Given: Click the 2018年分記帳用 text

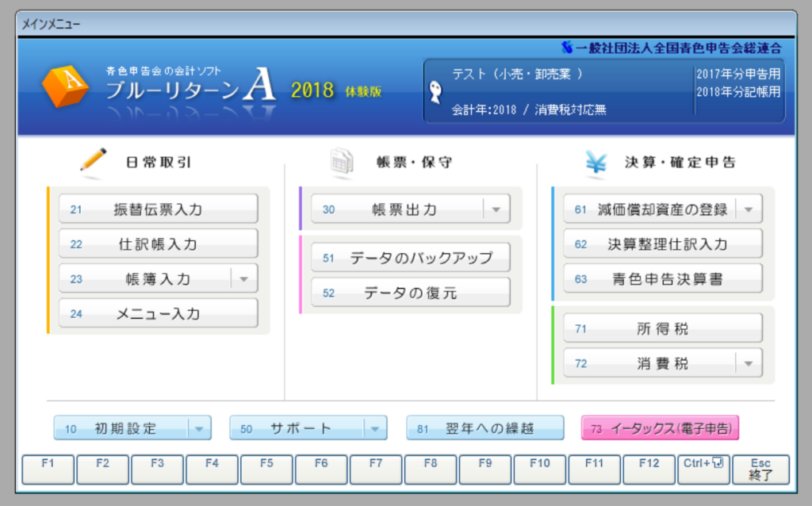Looking at the screenshot, I should pos(738,92).
